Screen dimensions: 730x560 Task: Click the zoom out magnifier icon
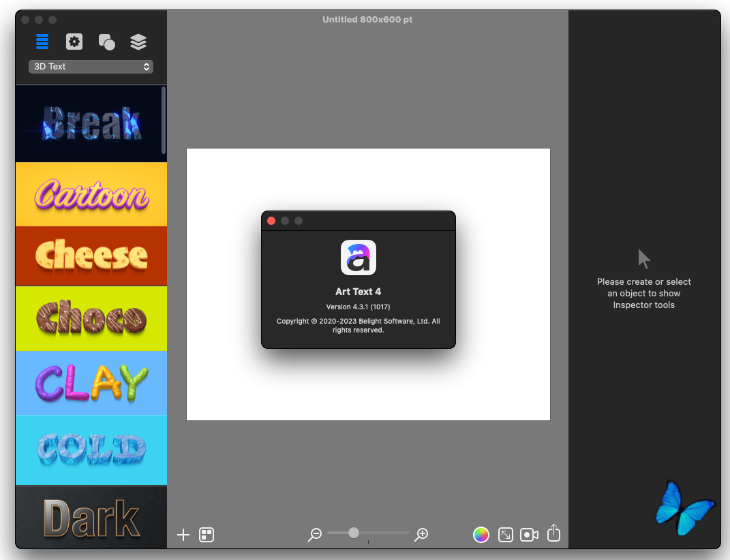click(315, 534)
